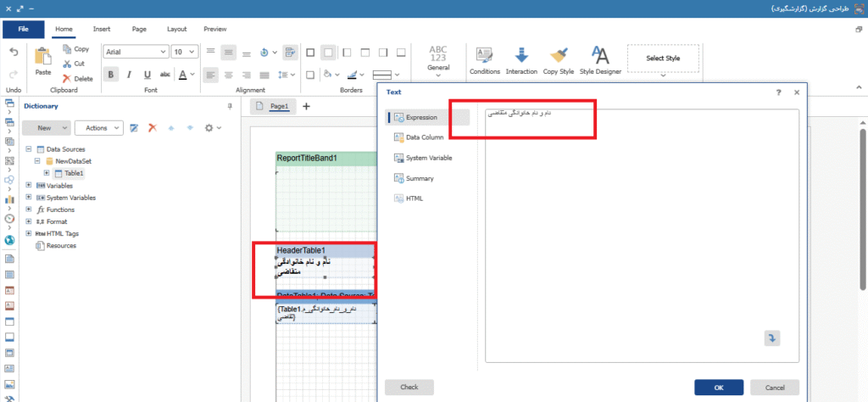
Task: Click the Interaction arrow icon
Action: tap(521, 56)
